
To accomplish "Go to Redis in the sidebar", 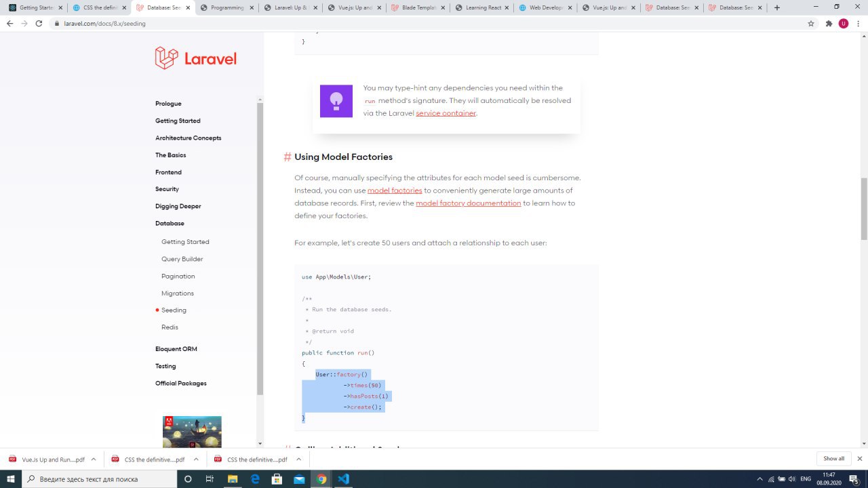I will [x=170, y=327].
